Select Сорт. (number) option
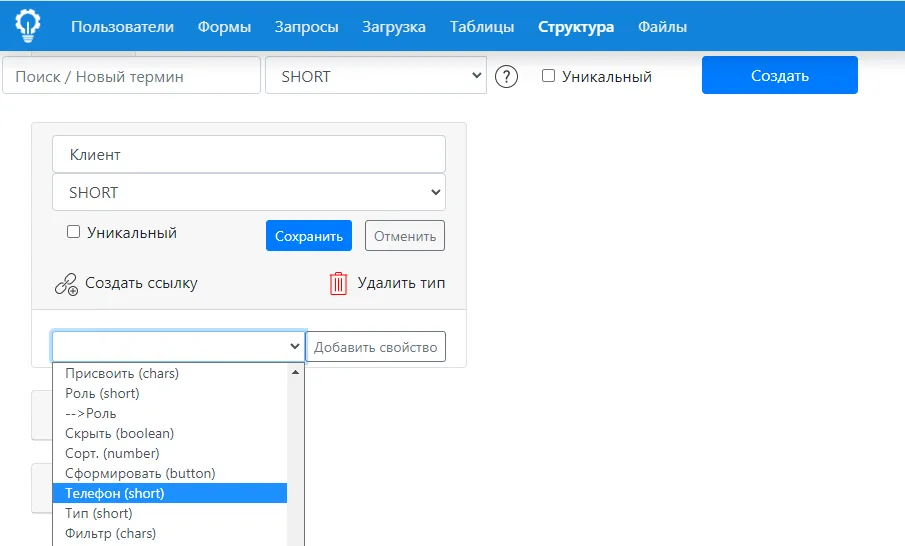This screenshot has height=546, width=905. coord(170,454)
